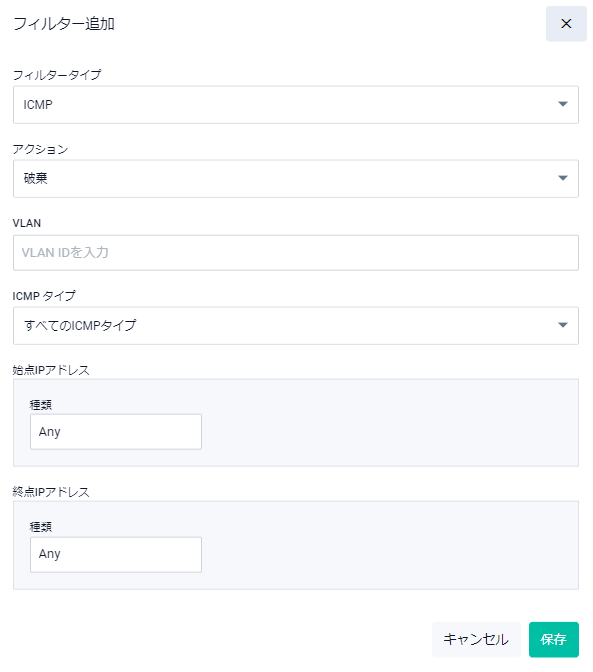This screenshot has width=593, height=672.
Task: Click the arrow icon of フィルタータイプ dropdown
Action: (x=563, y=104)
